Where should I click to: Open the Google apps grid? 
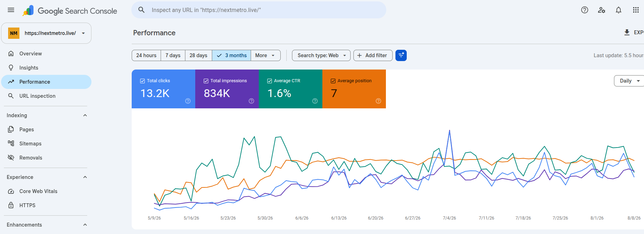click(636, 10)
